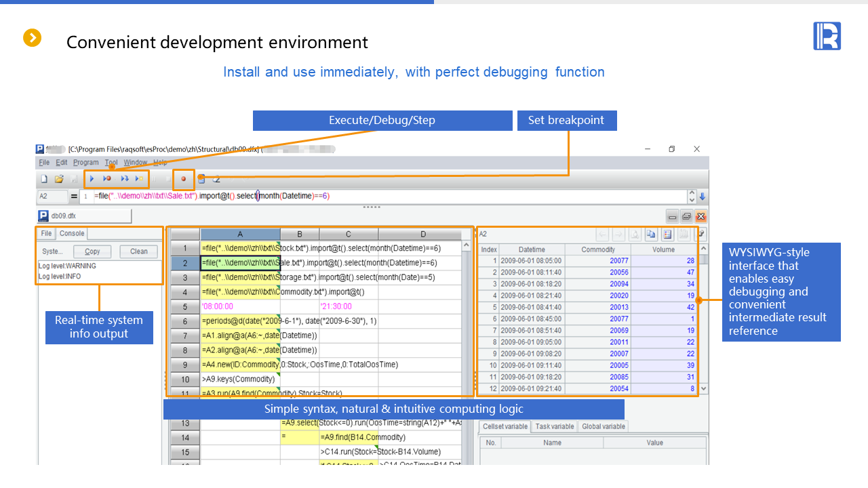Screen dimensions: 868x488
Task: Click the A2 cell name box
Action: (x=52, y=197)
